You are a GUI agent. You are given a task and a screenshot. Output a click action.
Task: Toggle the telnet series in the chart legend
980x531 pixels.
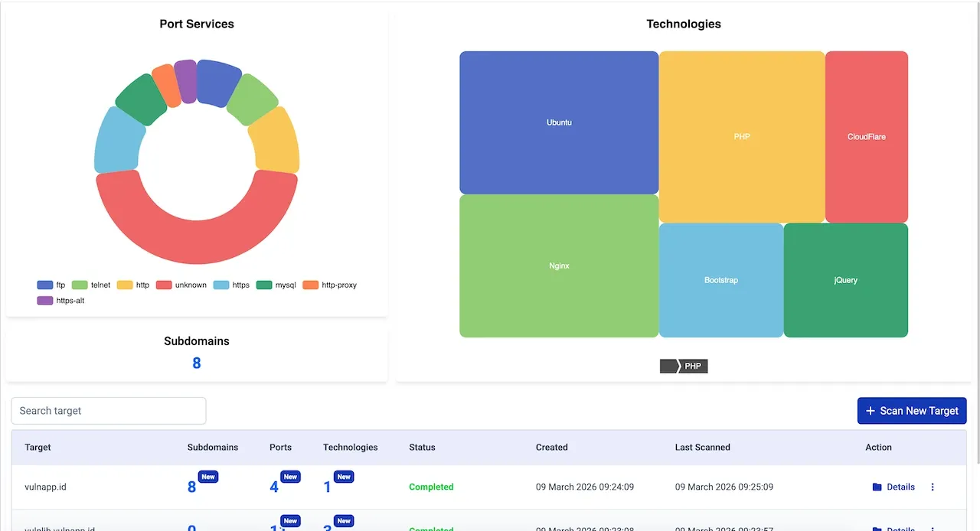(91, 285)
